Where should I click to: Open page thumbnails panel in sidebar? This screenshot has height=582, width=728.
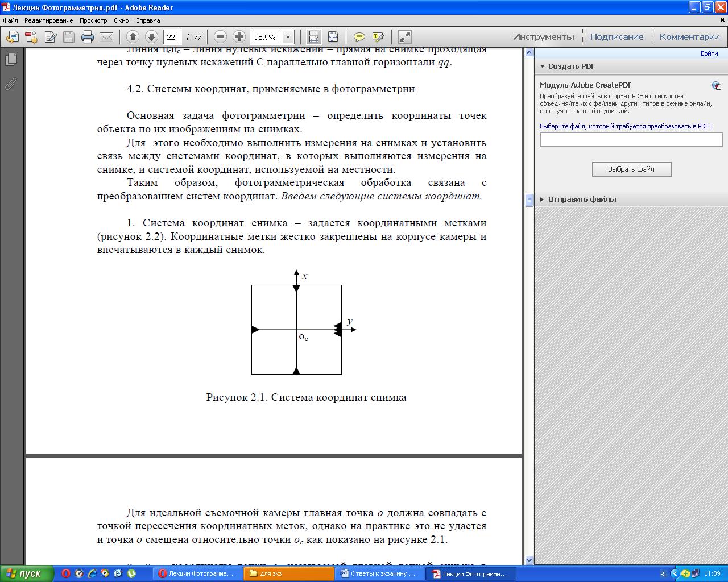11,59
